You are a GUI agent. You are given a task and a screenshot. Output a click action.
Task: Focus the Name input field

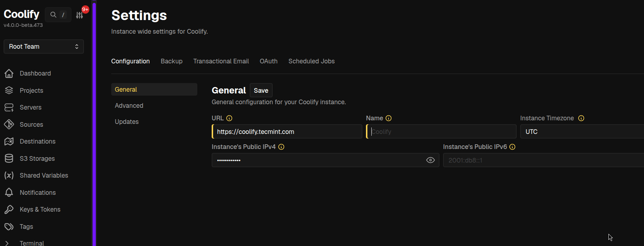441,131
